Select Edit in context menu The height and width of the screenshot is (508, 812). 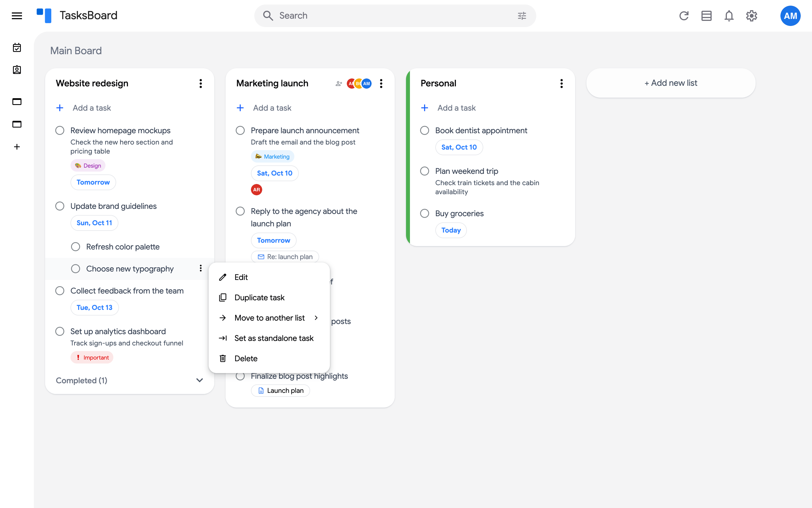(269, 277)
